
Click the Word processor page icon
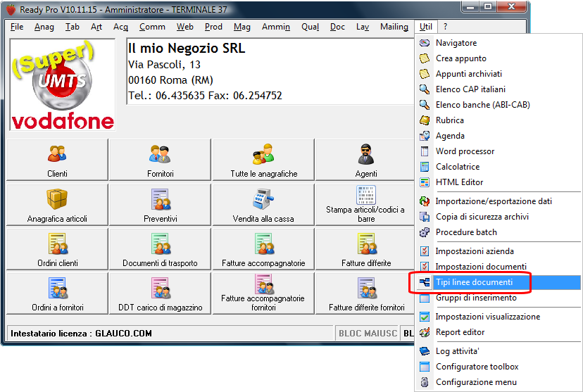[425, 151]
